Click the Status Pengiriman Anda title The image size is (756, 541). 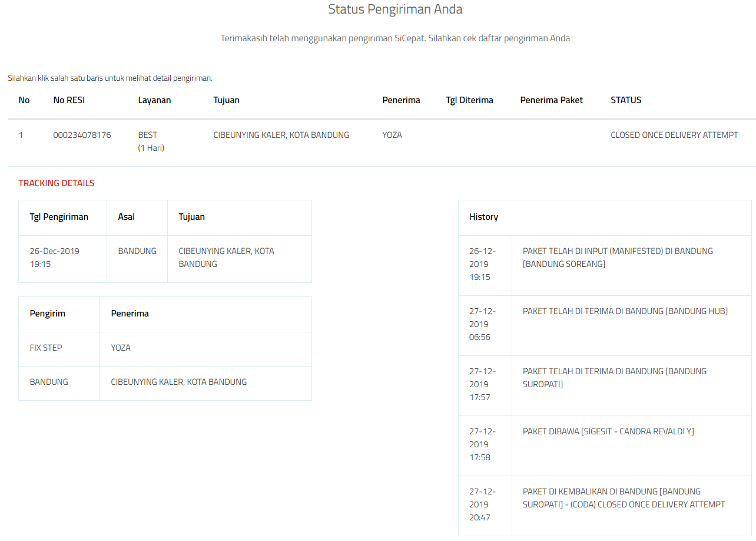coord(395,9)
